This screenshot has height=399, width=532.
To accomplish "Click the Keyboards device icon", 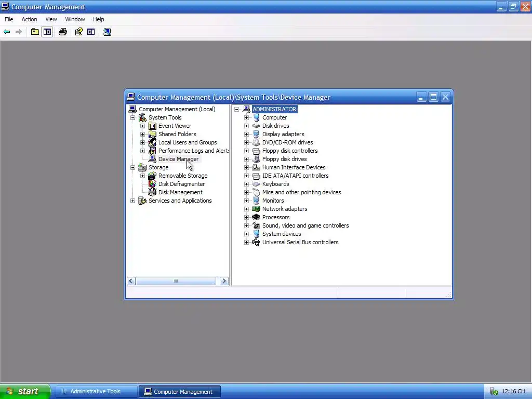I will click(x=256, y=184).
